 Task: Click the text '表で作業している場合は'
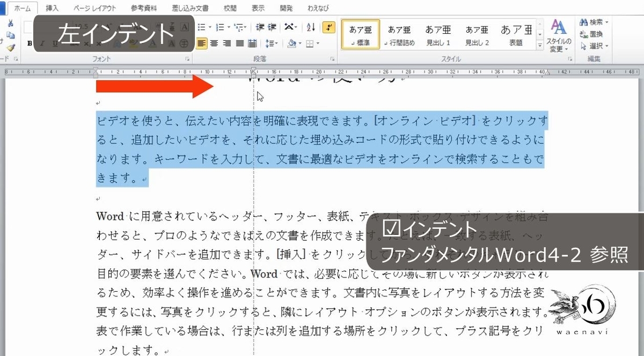[x=159, y=332]
